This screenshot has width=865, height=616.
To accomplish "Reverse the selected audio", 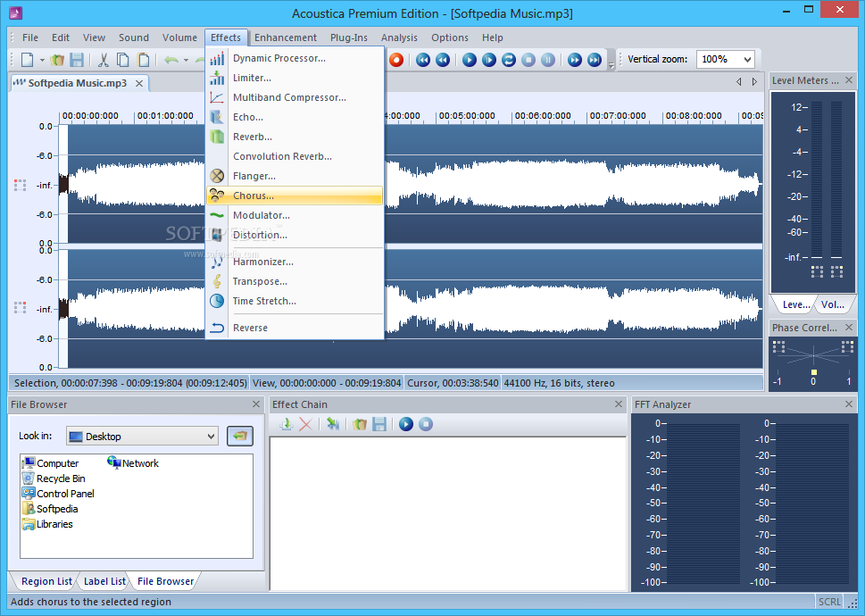I will [295, 328].
